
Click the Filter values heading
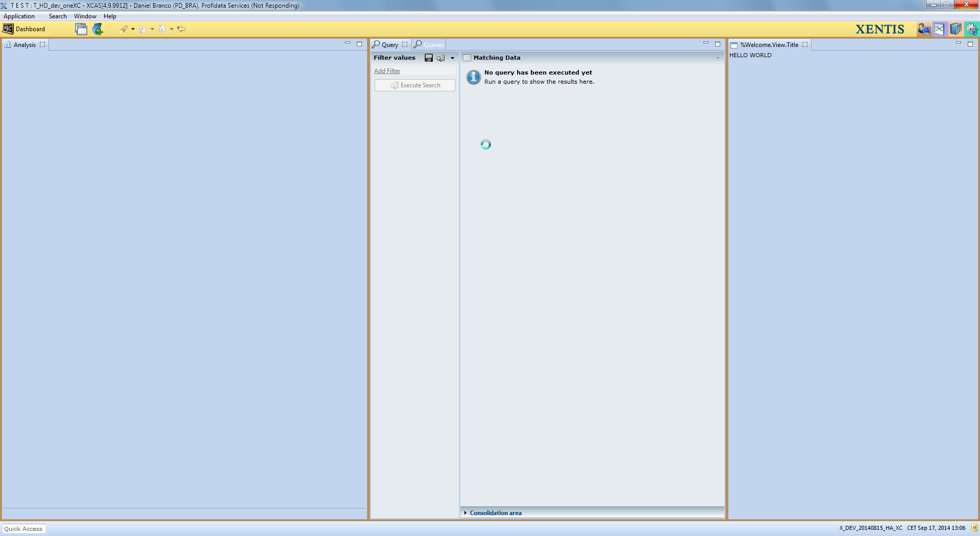coord(395,58)
